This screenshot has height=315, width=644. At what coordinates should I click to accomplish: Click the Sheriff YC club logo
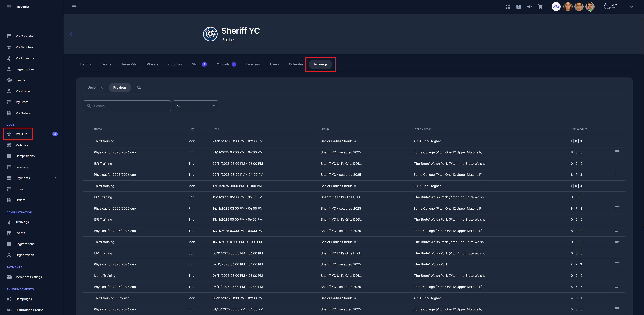[210, 34]
